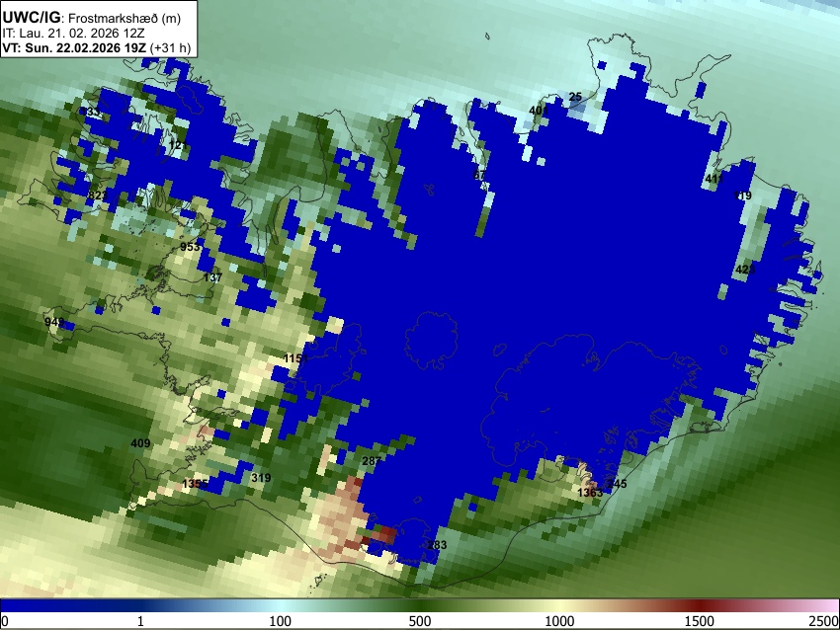Click the 'VT: Sun. 22.02.2026 19Z' valid time line
Image resolution: width=840 pixels, height=630 pixels.
[74, 47]
